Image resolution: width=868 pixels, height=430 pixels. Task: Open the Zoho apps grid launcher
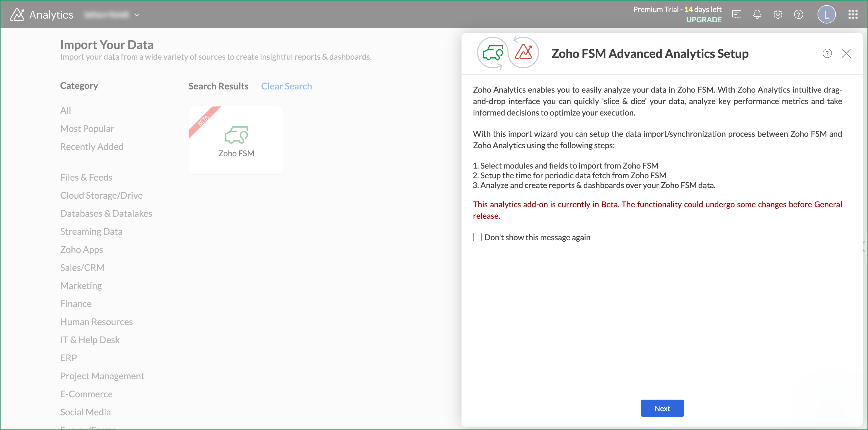(x=853, y=15)
